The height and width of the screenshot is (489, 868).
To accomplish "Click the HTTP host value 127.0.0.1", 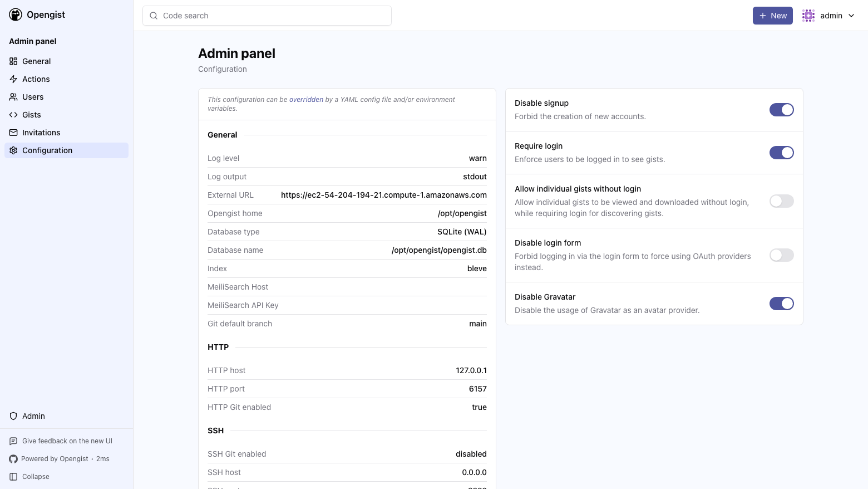I will coord(471,370).
